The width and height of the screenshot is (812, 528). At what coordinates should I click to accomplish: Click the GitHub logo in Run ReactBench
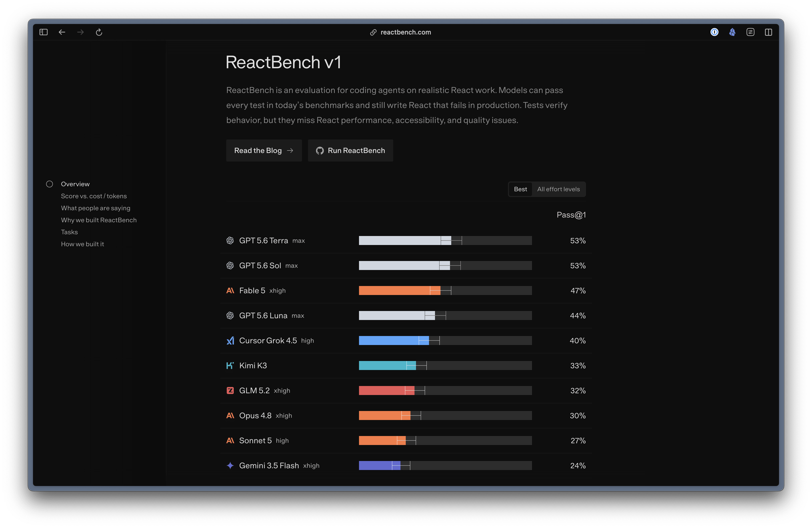click(320, 150)
